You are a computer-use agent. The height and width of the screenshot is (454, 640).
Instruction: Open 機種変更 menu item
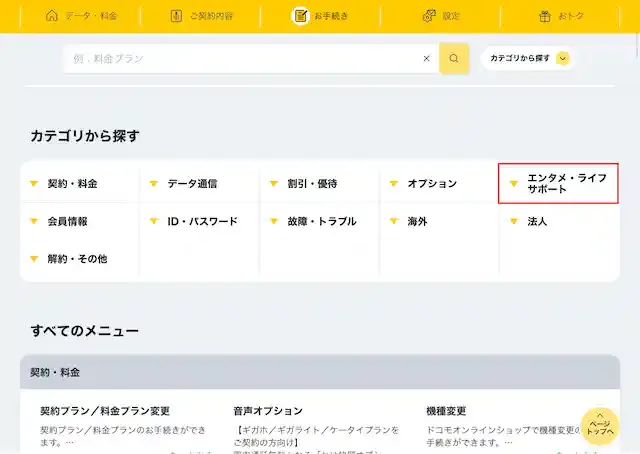pyautogui.click(x=446, y=411)
